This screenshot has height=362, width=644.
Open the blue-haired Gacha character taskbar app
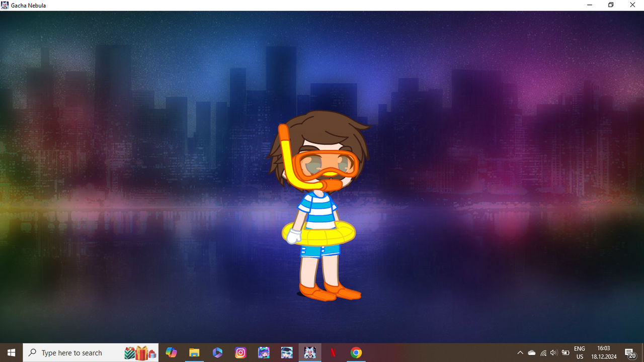(x=287, y=352)
